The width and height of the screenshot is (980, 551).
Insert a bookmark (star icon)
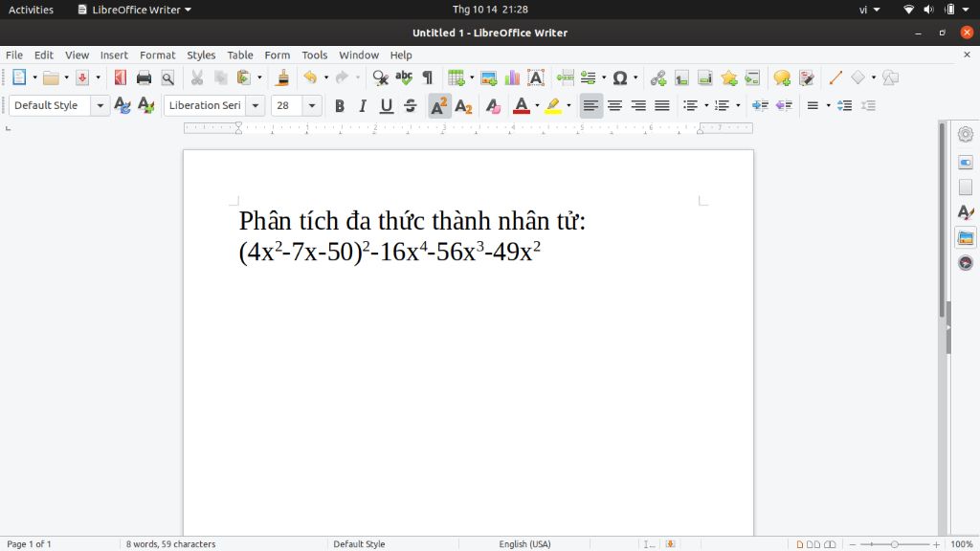(x=728, y=77)
